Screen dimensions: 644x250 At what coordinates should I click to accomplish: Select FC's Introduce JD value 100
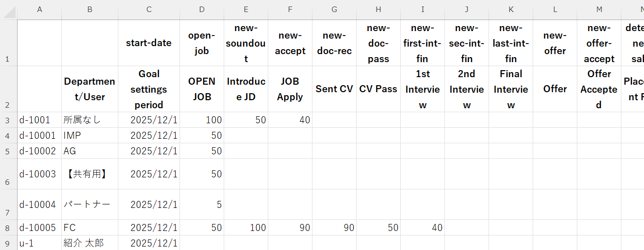tap(246, 227)
